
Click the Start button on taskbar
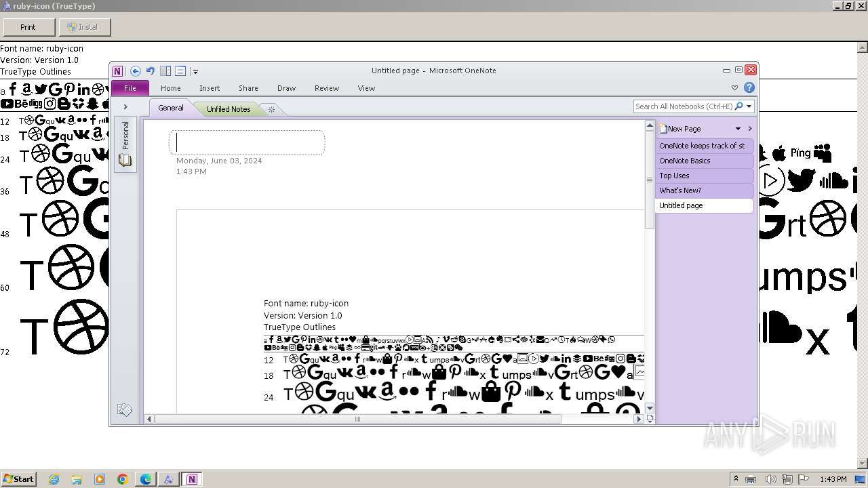coord(18,479)
